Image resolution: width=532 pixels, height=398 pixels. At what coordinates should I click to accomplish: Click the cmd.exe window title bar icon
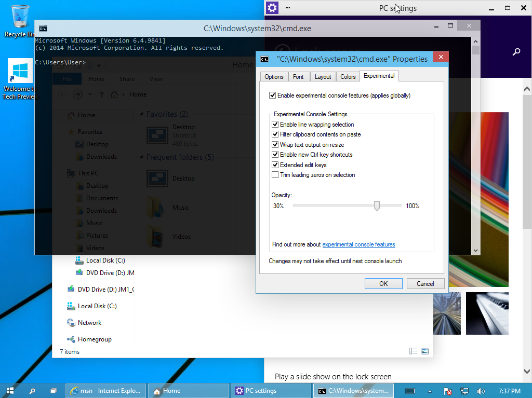click(x=43, y=29)
